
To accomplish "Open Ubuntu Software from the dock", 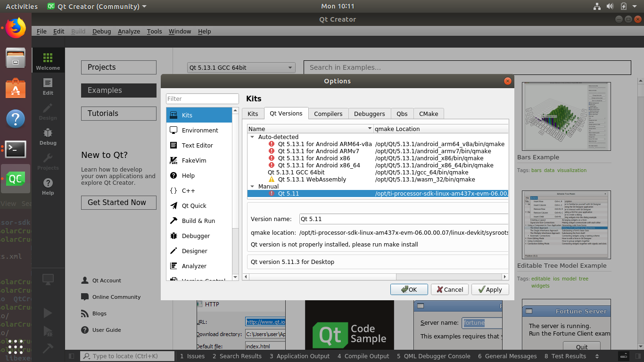I will 16,88.
